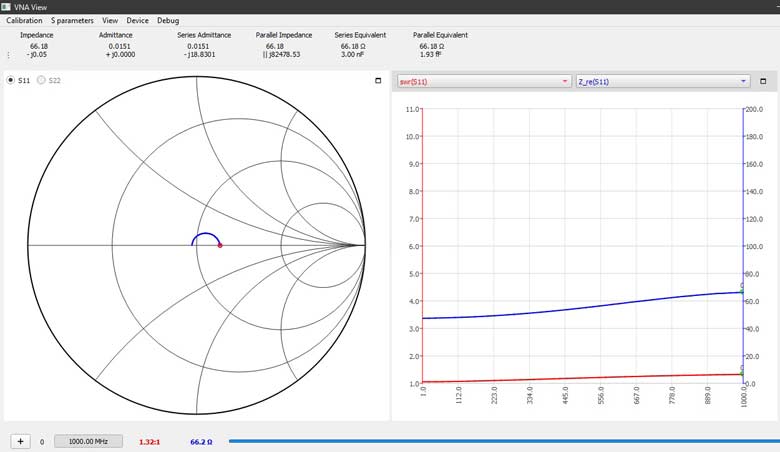Click the VNA View window icon
Screen dimensions: 780x452
coord(6,6)
